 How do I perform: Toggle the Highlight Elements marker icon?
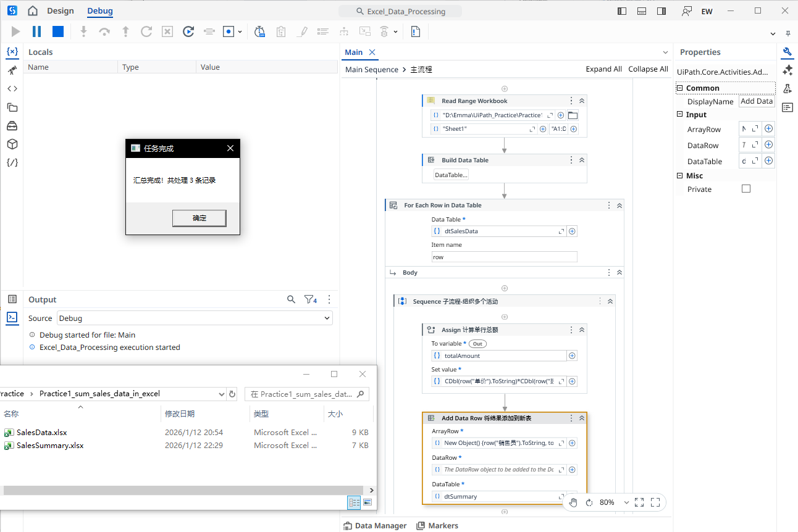coord(302,31)
